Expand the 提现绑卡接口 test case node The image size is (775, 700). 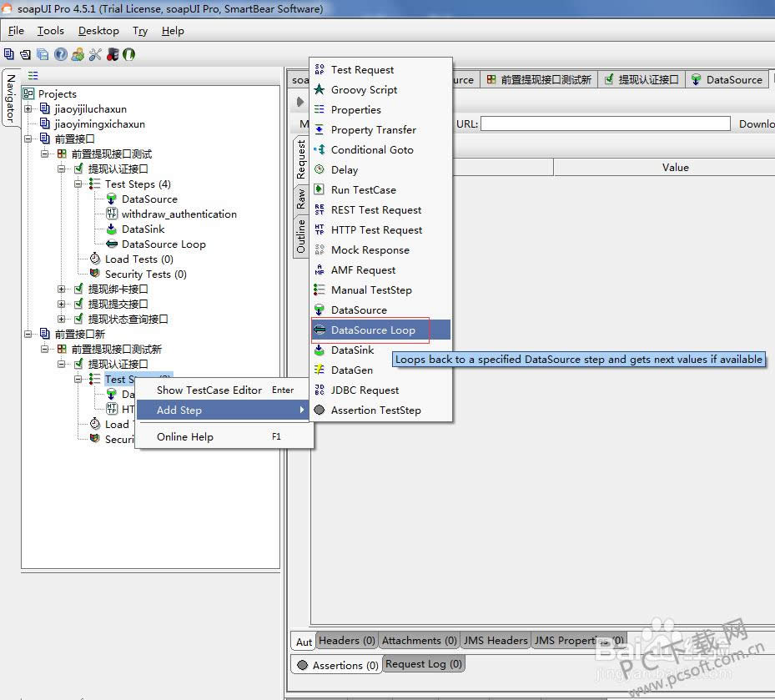[62, 290]
